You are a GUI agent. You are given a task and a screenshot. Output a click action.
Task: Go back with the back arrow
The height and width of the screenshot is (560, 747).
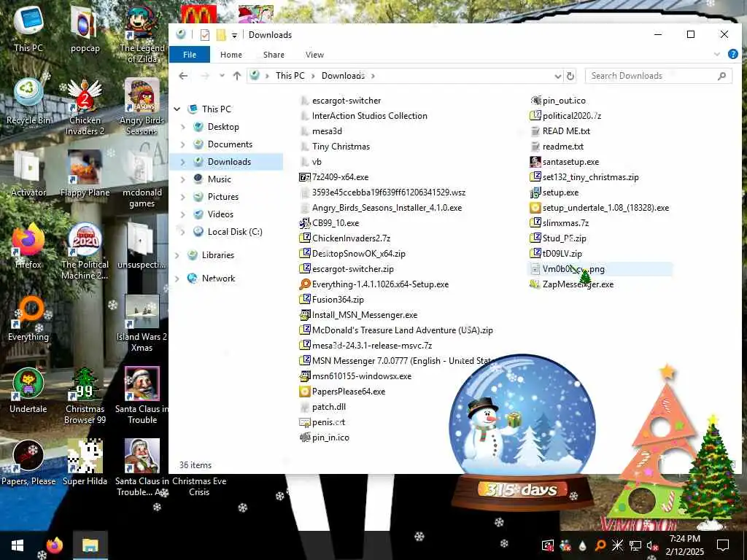183,76
